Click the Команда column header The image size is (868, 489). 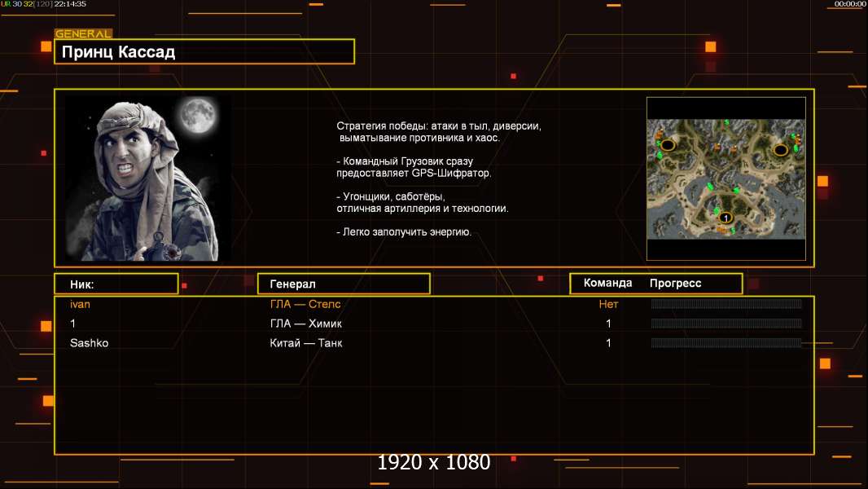tap(607, 283)
